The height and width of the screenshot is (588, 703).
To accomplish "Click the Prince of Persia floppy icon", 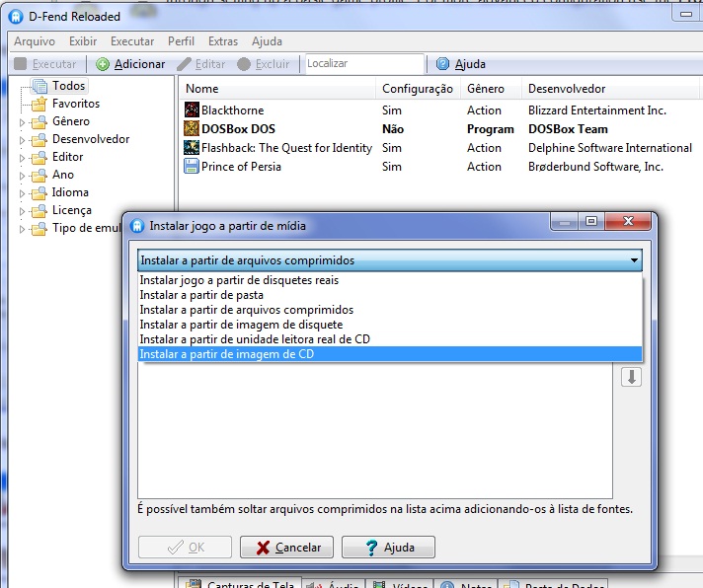I will pos(192,166).
